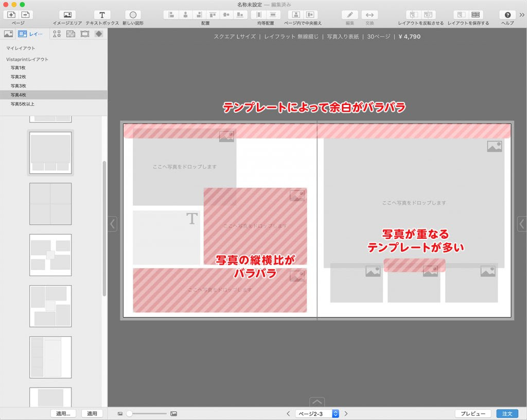
Task: Switch to photos tab in sidebar
Action: [8, 34]
